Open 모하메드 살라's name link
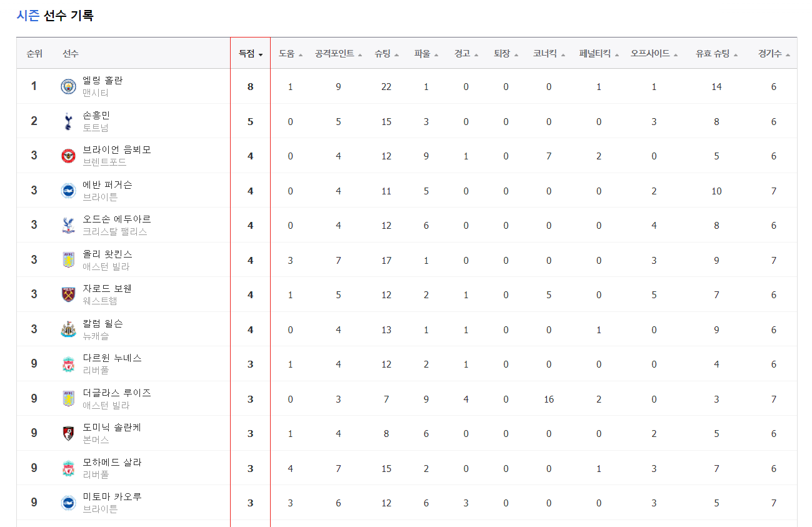812x527 pixels. tap(113, 462)
